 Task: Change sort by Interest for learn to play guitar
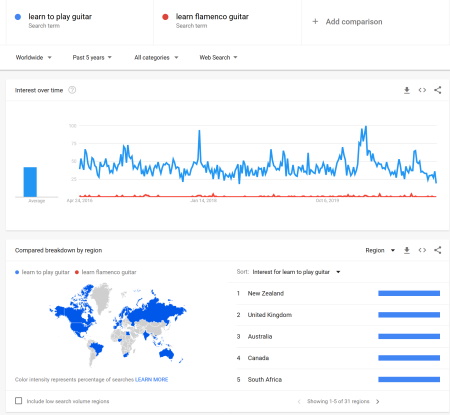[x=296, y=272]
